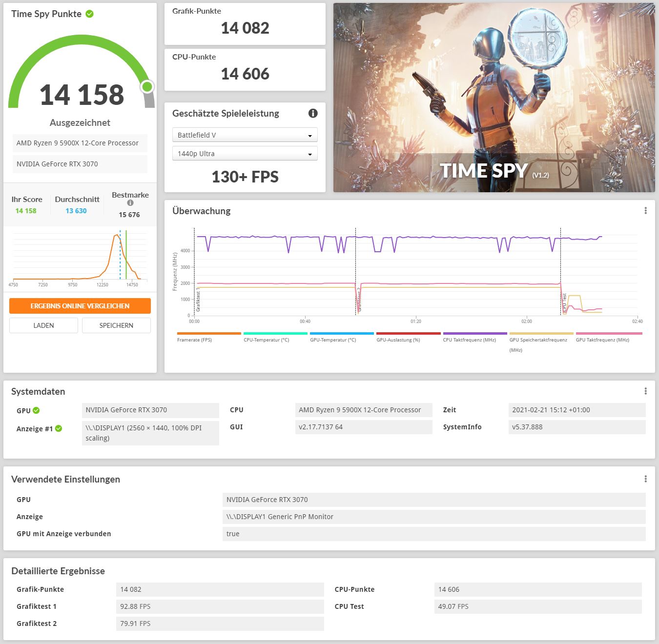Click AMD Ryzen 9 5900X field under score
Image resolution: width=659 pixels, height=644 pixels.
80,143
